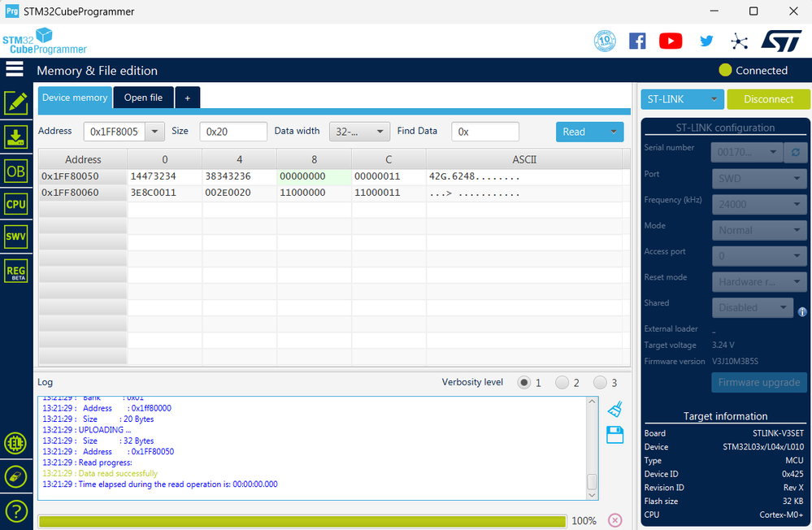Screen dimensions: 812x530
Task: Open the External Loaders EL icon
Action: tap(15, 444)
